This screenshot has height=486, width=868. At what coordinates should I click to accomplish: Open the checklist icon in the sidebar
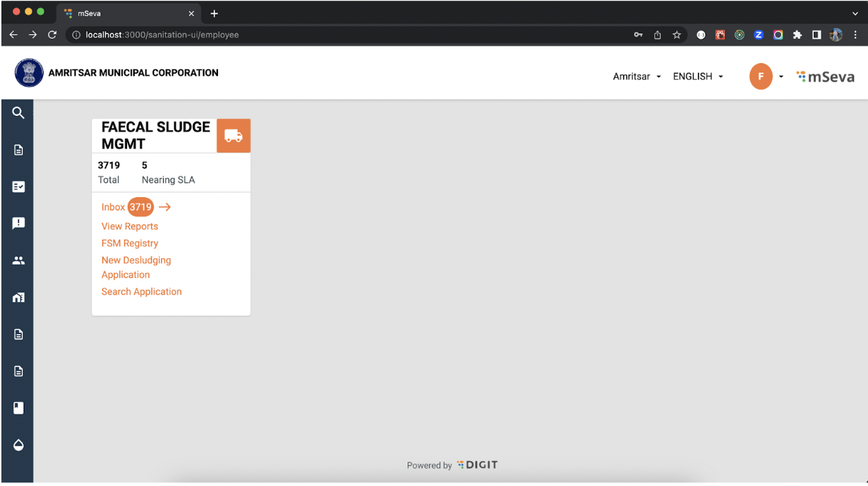(19, 187)
